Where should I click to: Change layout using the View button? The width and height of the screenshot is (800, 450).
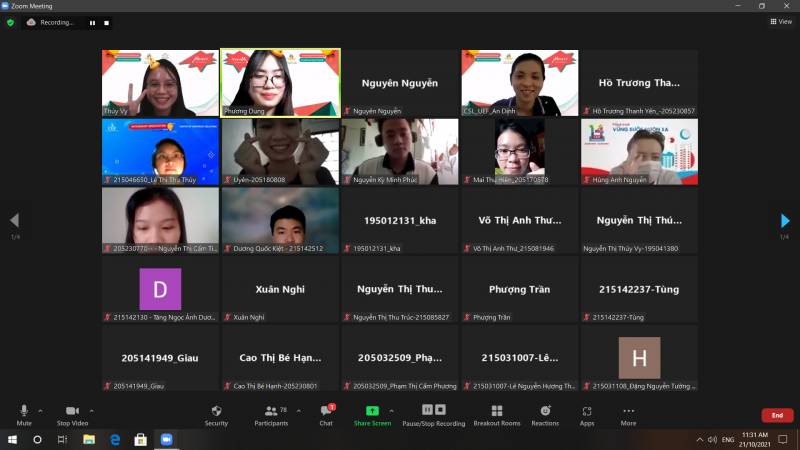780,21
